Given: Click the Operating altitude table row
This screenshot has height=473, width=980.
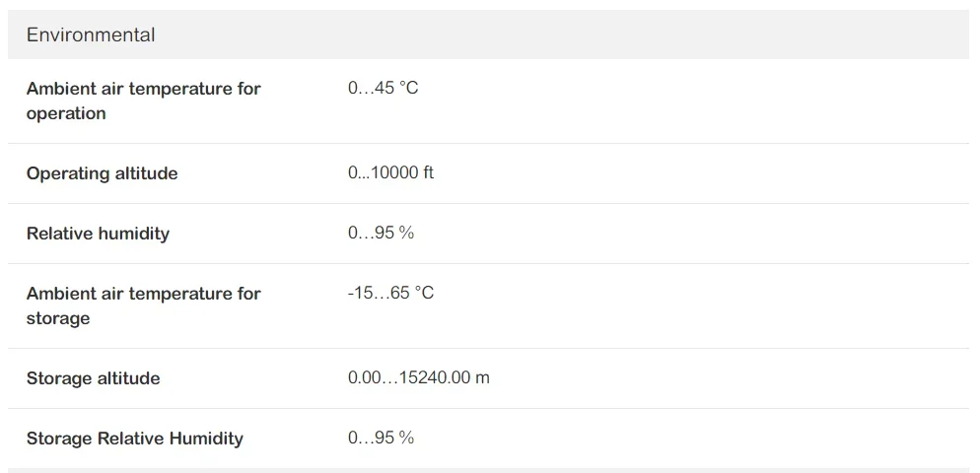Looking at the screenshot, I should (x=488, y=173).
